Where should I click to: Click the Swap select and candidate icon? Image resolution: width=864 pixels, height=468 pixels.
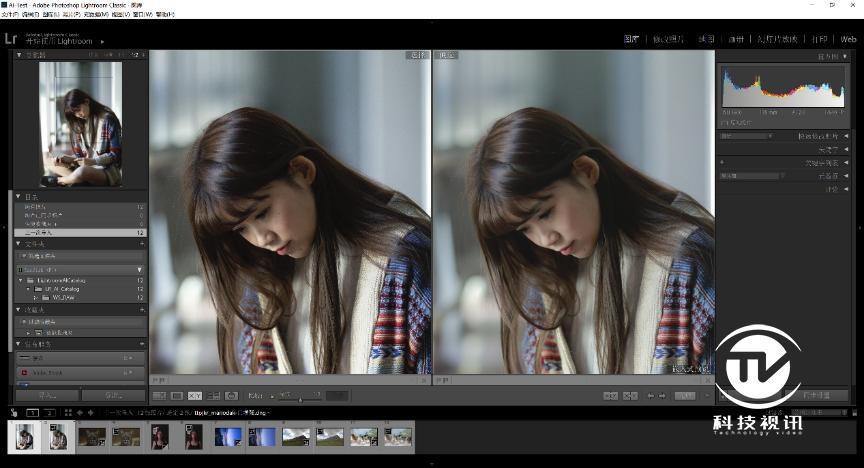pos(611,396)
